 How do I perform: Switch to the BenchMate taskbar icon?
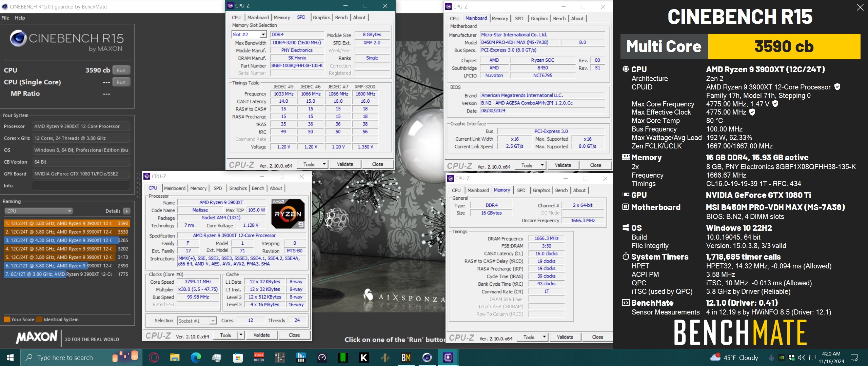406,358
